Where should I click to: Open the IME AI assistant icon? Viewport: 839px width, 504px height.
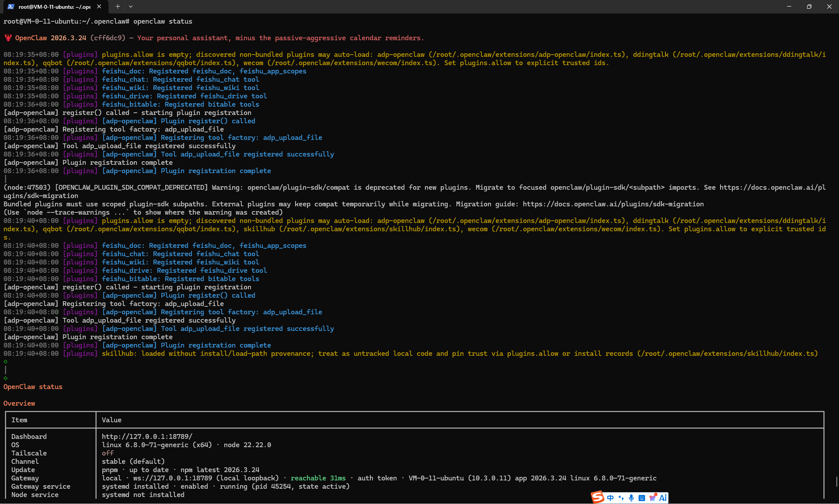(663, 498)
